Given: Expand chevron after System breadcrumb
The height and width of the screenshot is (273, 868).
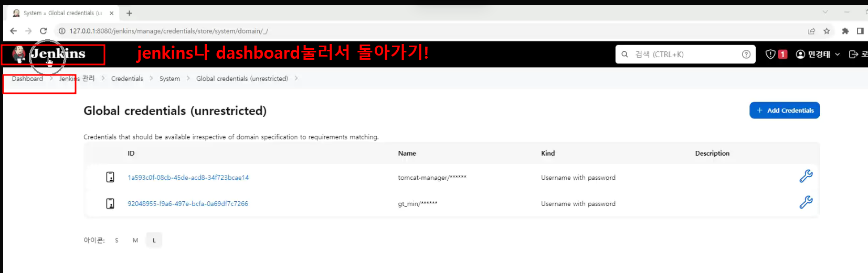Looking at the screenshot, I should (x=188, y=78).
